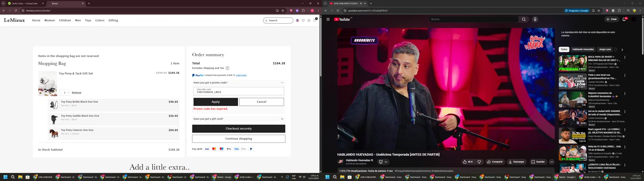Open the YouTube hamburger guide menu

[x=328, y=19]
